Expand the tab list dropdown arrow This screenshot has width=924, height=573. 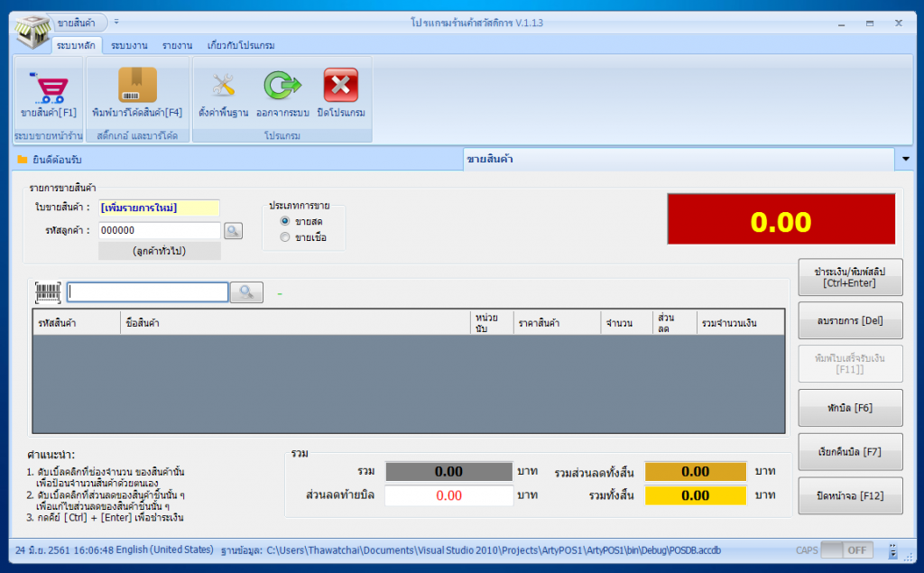point(906,160)
